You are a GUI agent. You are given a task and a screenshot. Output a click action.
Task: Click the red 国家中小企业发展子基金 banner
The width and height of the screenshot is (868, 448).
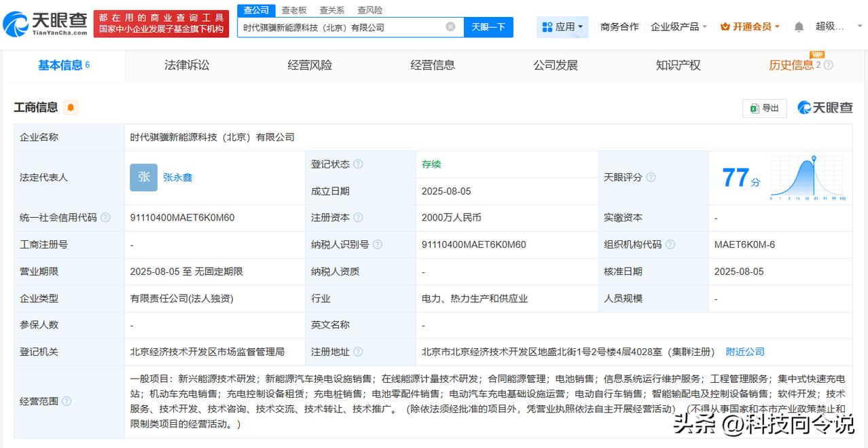161,24
